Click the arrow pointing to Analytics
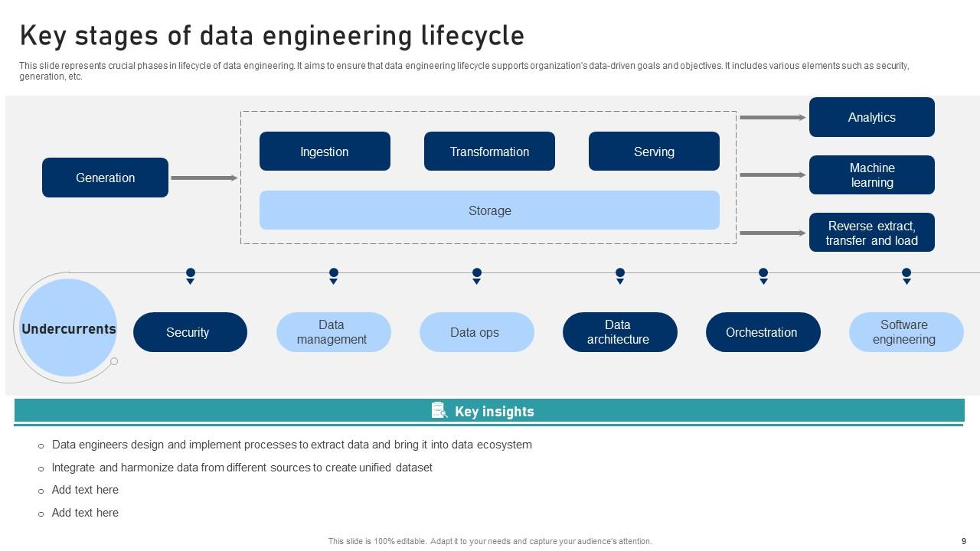Screen dimensions: 980x551 point(772,117)
